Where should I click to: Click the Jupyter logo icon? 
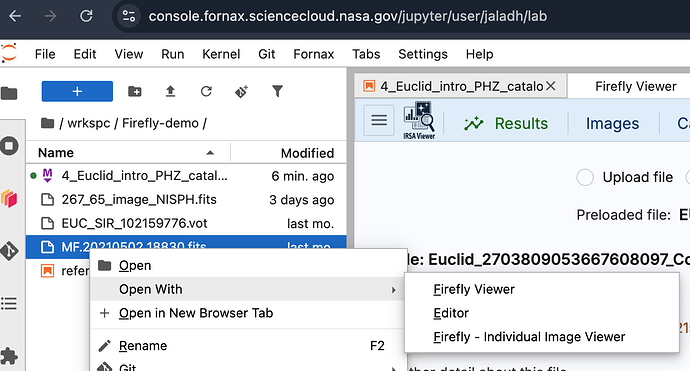(8, 54)
